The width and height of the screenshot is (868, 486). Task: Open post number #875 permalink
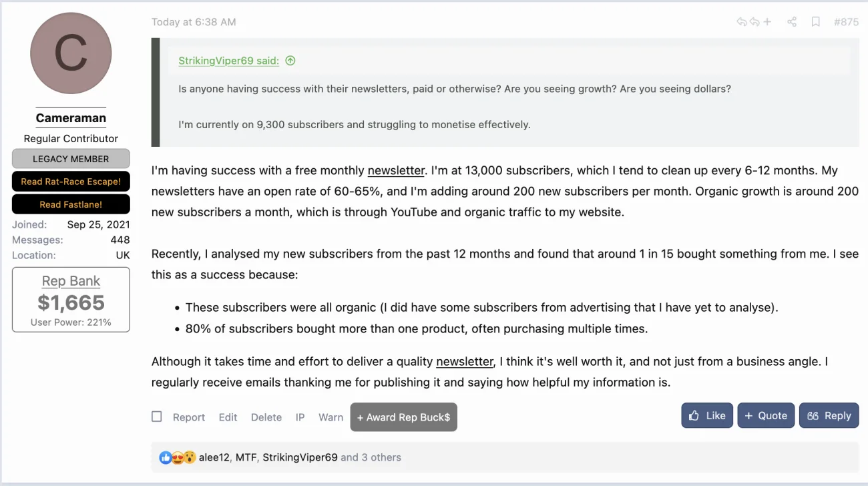[846, 22]
